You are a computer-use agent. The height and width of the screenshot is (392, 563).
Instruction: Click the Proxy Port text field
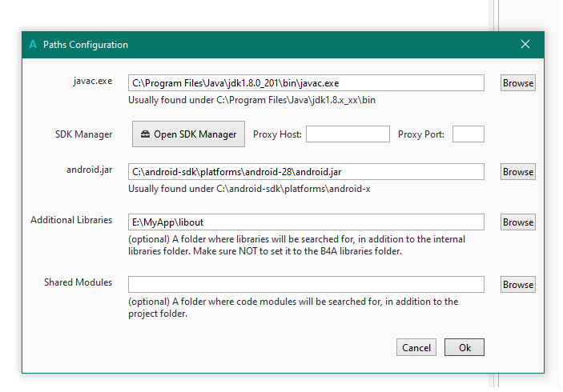468,134
